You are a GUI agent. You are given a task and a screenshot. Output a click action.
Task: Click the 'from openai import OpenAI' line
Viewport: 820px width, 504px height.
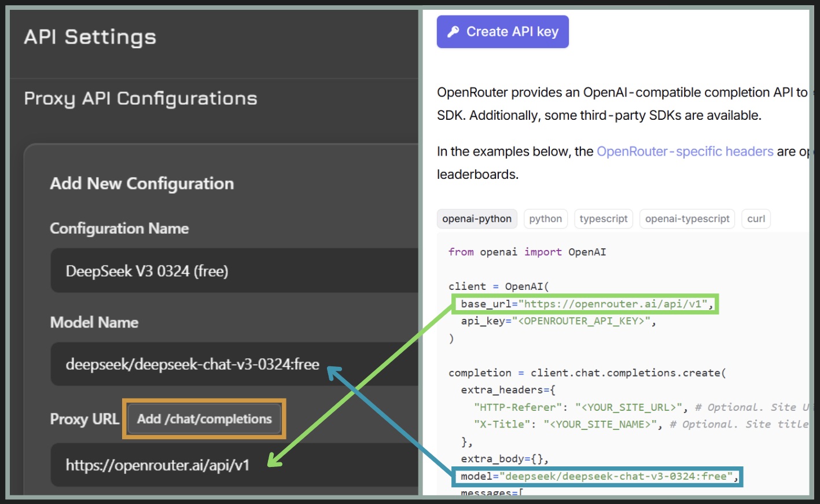pos(527,252)
